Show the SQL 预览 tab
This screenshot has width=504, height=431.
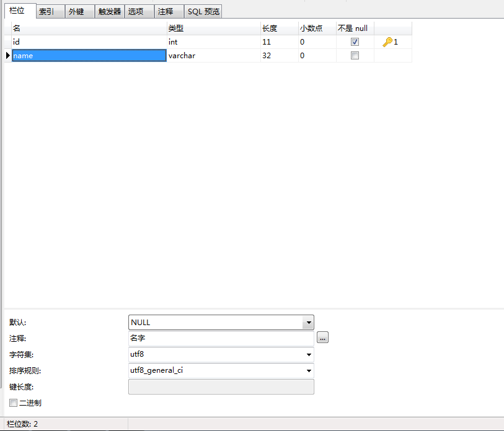pos(203,12)
